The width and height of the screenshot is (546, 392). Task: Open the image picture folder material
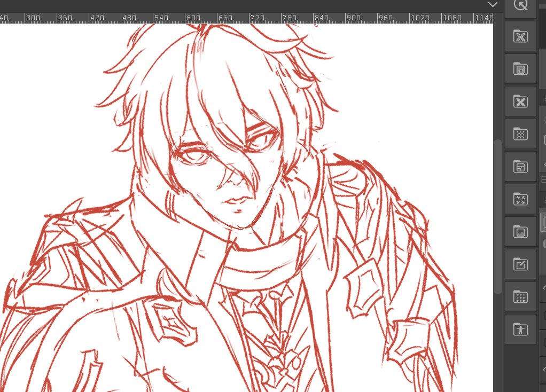tap(520, 231)
